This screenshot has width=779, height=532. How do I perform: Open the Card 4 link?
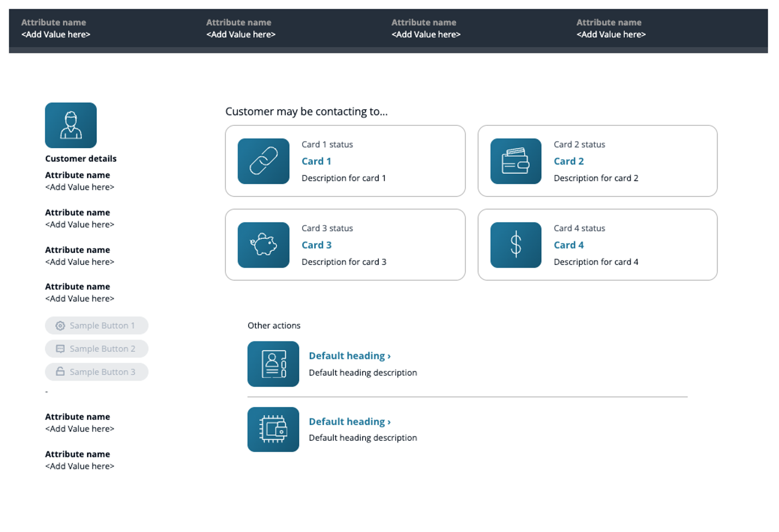[568, 245]
